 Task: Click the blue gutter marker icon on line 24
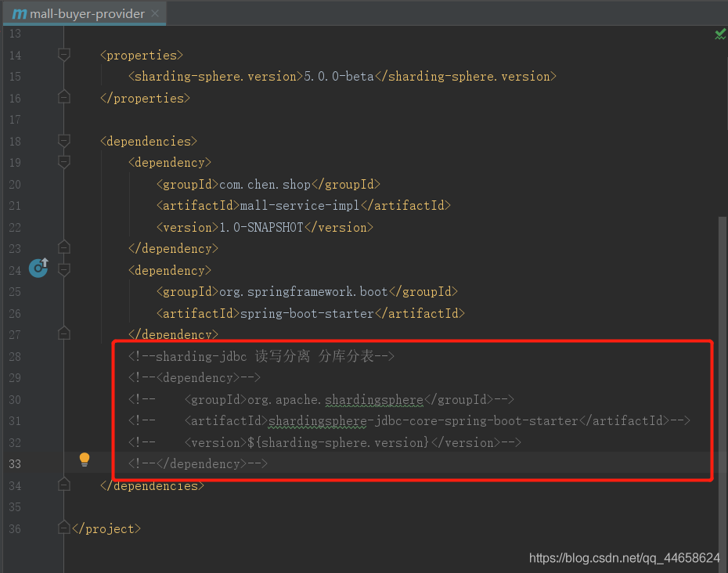(38, 268)
